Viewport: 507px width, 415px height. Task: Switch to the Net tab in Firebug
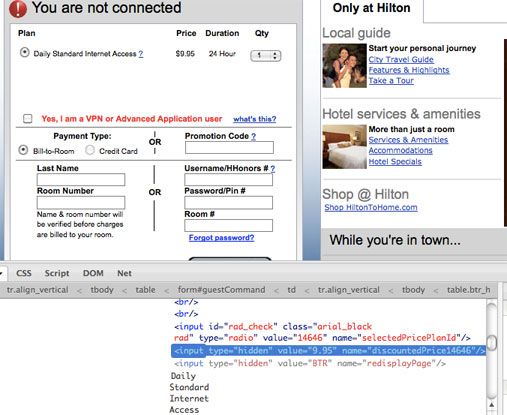coord(124,273)
